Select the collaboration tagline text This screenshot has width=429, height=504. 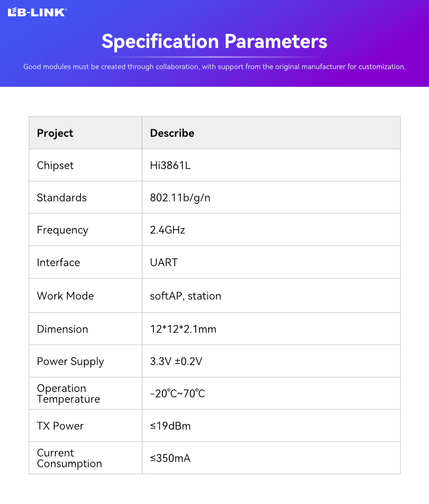pos(214,67)
